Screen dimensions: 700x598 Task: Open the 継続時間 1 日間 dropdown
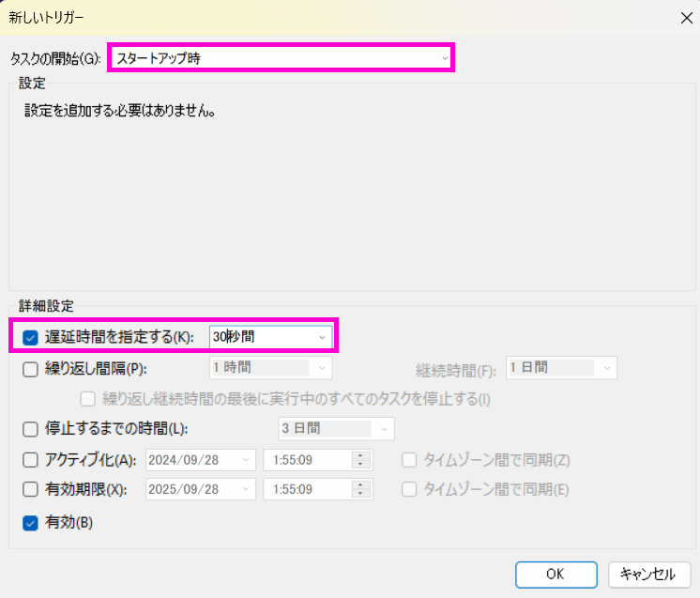561,368
